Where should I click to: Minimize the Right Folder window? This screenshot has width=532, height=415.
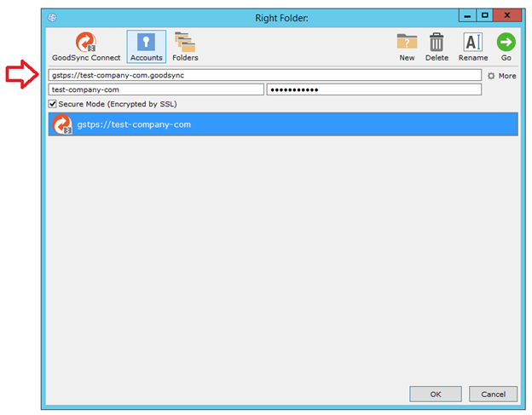point(467,15)
